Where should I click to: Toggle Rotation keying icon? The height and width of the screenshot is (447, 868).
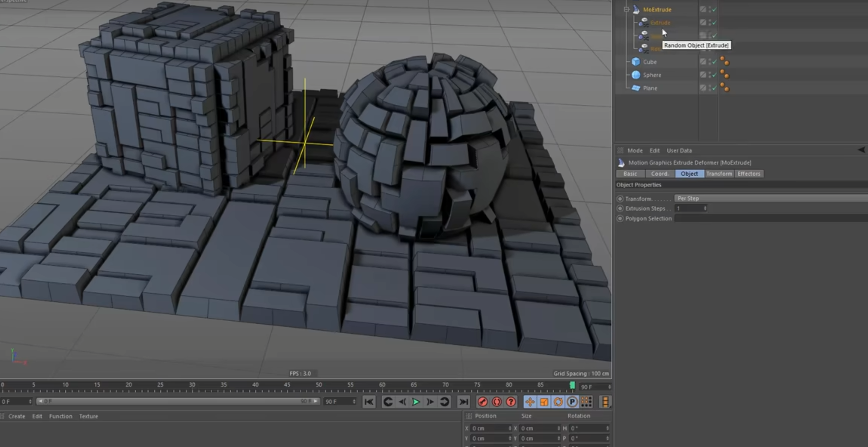click(x=558, y=402)
